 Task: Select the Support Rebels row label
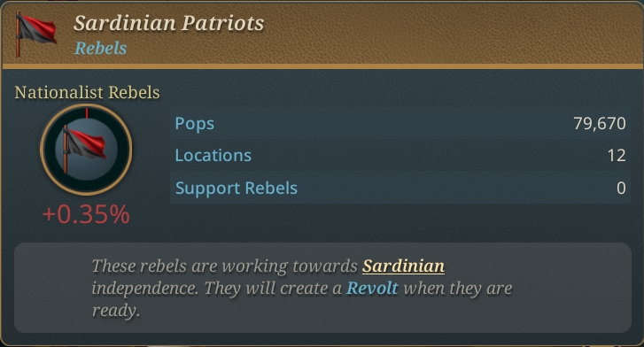(x=237, y=188)
